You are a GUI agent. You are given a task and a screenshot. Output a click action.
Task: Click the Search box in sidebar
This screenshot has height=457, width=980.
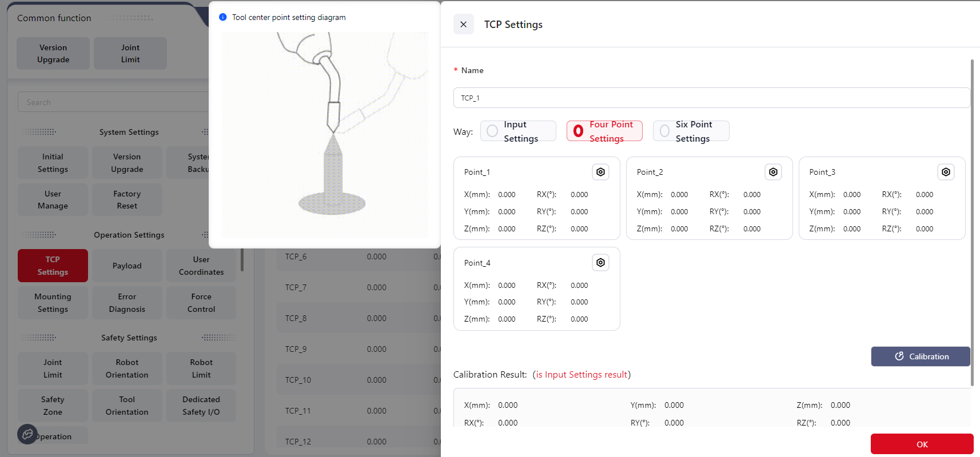pos(114,102)
